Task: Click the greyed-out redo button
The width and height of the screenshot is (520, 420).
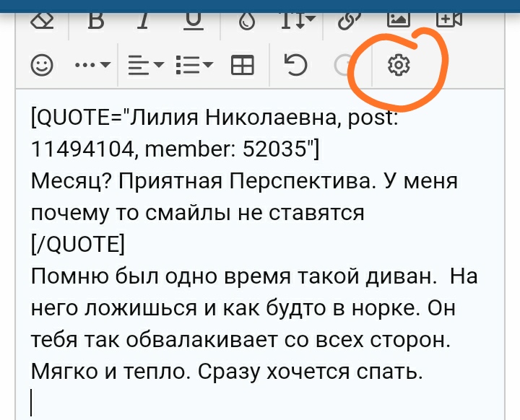Action: [x=343, y=65]
